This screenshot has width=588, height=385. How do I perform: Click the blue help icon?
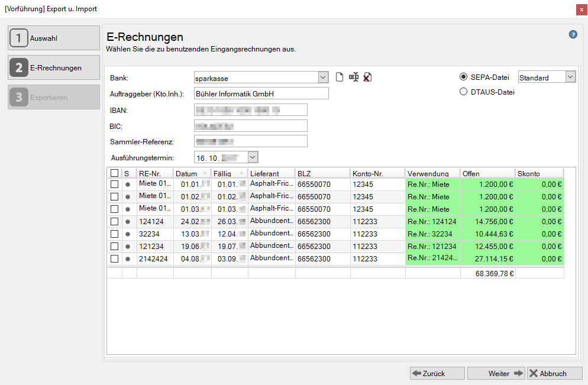573,34
